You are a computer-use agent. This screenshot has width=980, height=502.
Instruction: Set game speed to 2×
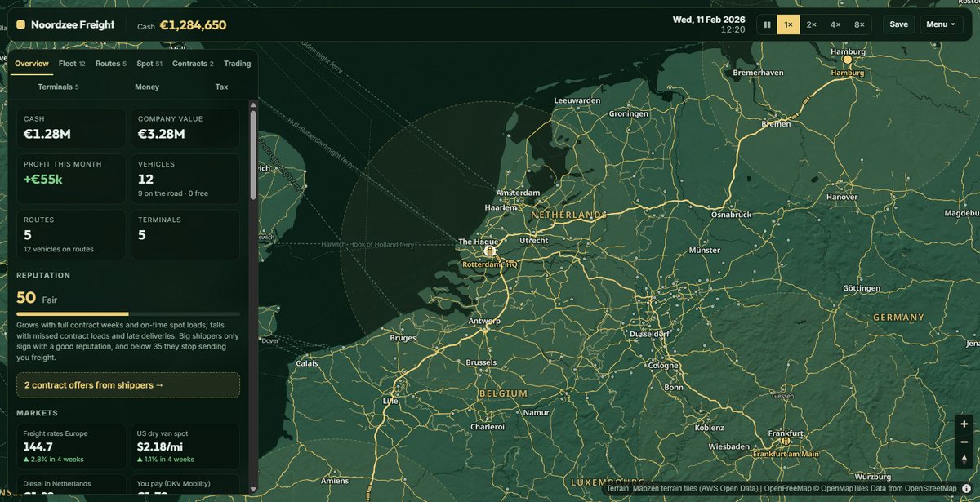[812, 24]
